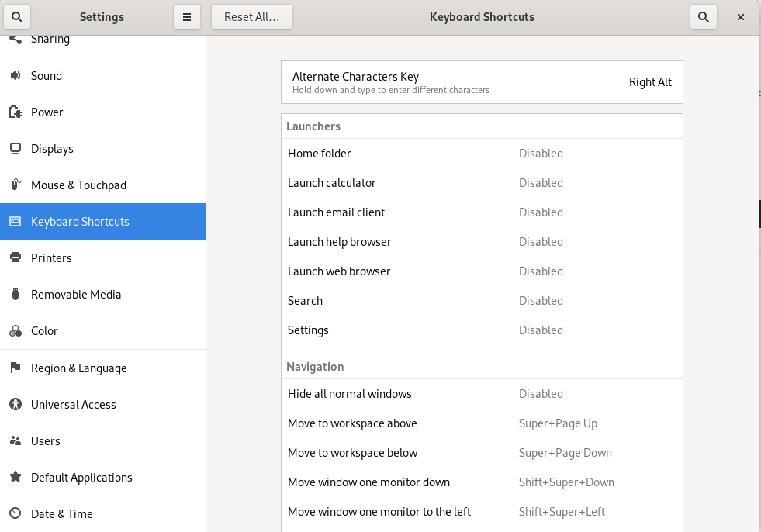Image resolution: width=761 pixels, height=532 pixels.
Task: Click the Printers icon in sidebar
Action: (16, 258)
